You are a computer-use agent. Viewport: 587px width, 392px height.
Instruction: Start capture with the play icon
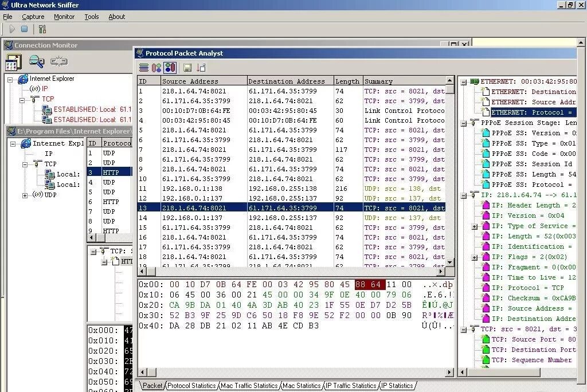coord(13,29)
